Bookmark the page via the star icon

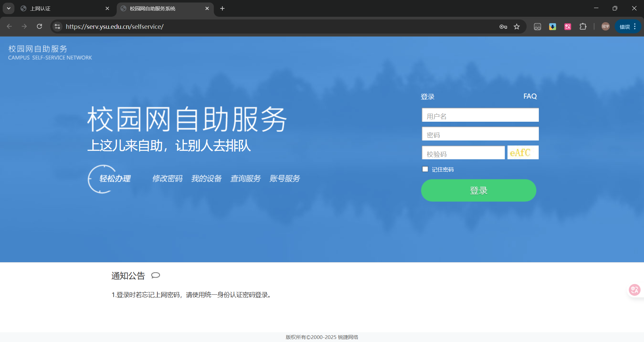(x=517, y=26)
